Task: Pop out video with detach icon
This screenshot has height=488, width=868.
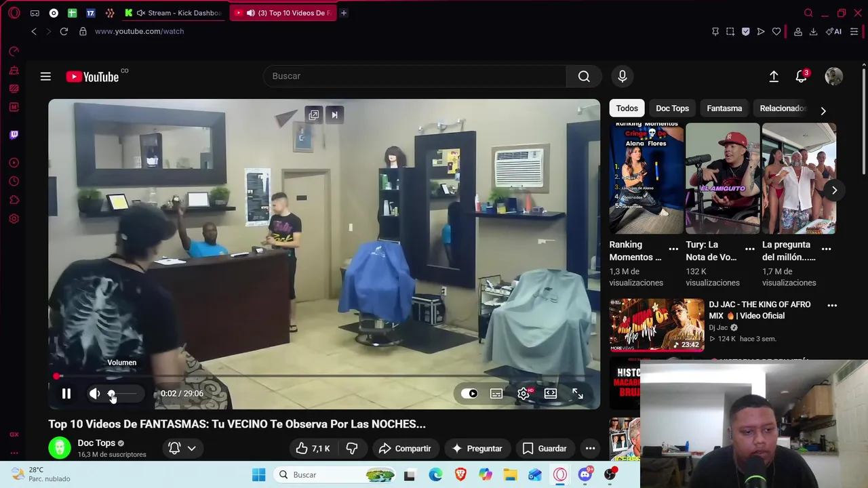Action: tap(313, 115)
